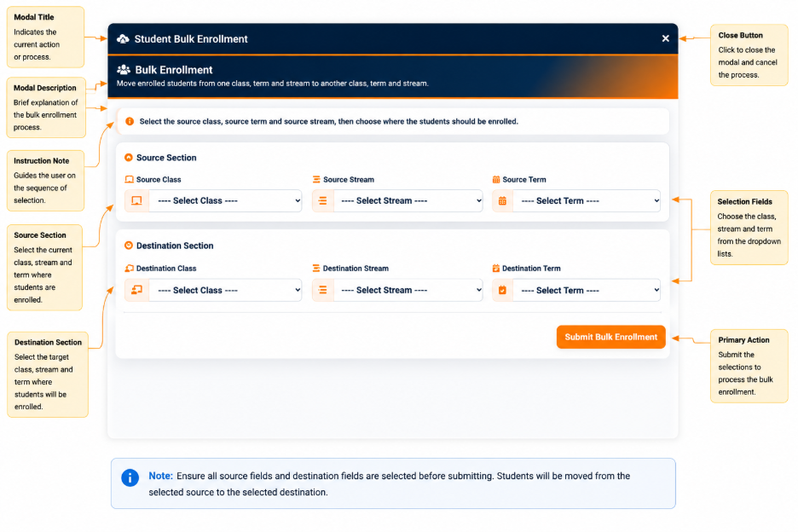The width and height of the screenshot is (798, 532).
Task: Click the Source Class laptop icon box
Action: [x=137, y=200]
